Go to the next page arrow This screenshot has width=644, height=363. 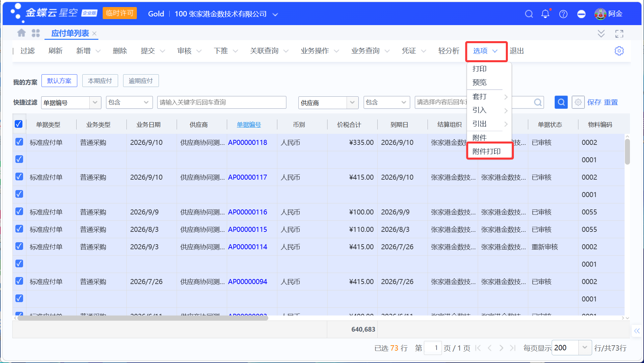tap(501, 348)
